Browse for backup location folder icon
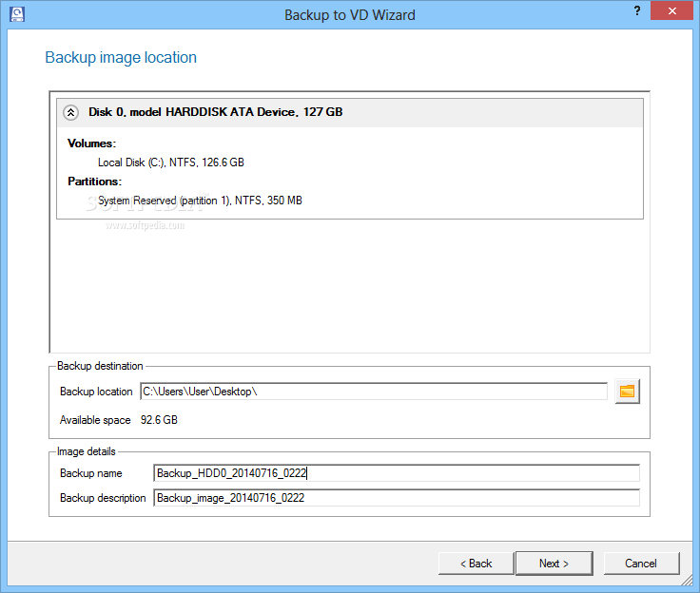The image size is (700, 593). (x=627, y=392)
